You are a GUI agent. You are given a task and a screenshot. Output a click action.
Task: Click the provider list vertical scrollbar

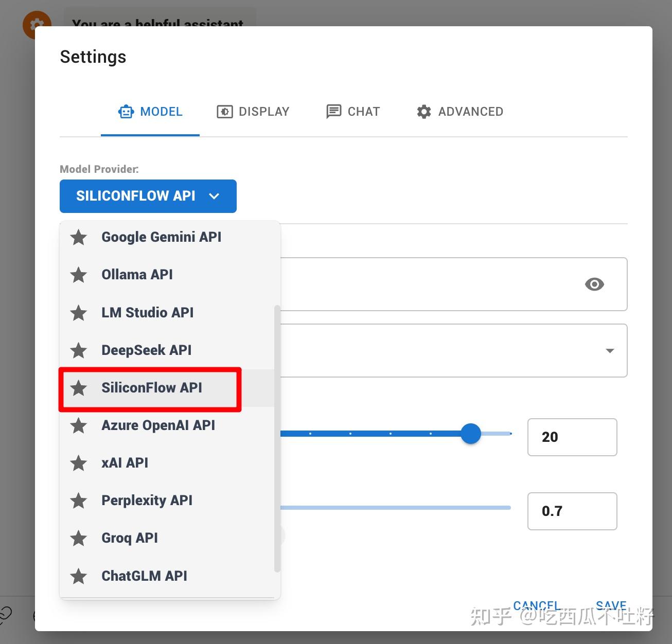pos(277,438)
